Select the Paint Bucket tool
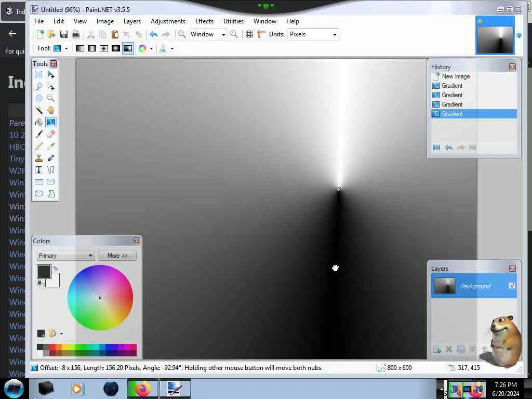 pos(38,122)
